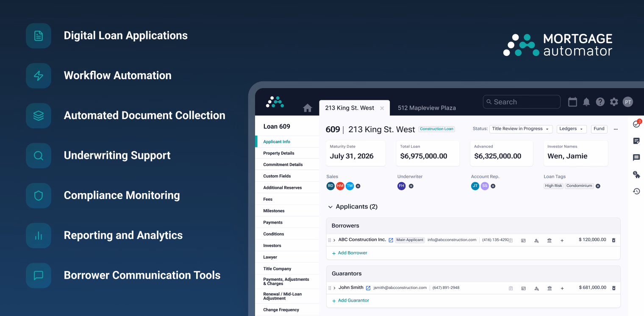Open Commitment Details in the sidebar
This screenshot has width=644, height=316.
coord(287,165)
